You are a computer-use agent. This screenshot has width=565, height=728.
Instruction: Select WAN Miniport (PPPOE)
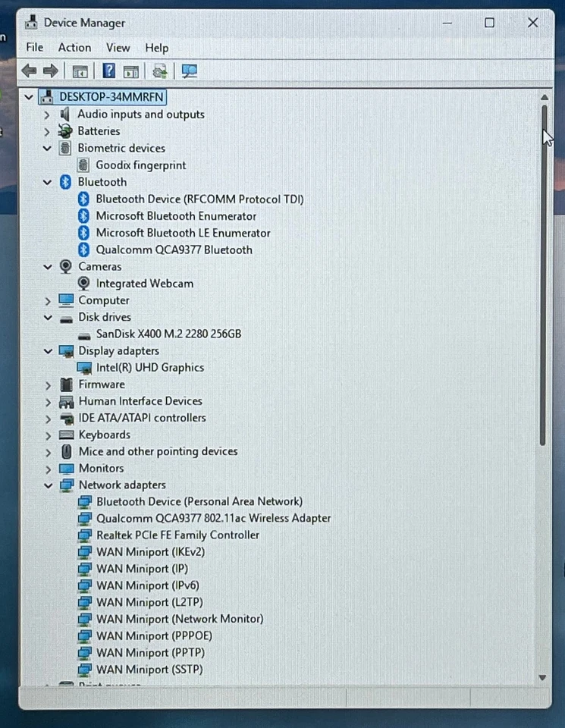point(154,635)
